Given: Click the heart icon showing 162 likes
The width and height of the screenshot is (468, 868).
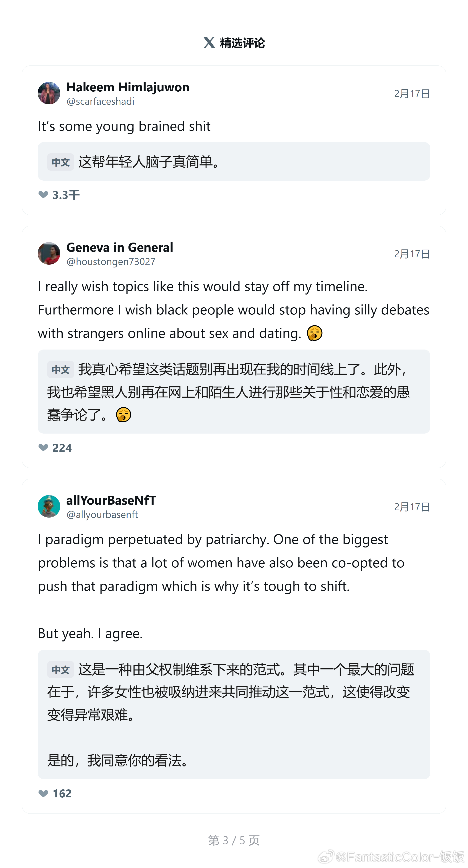Looking at the screenshot, I should tap(43, 793).
